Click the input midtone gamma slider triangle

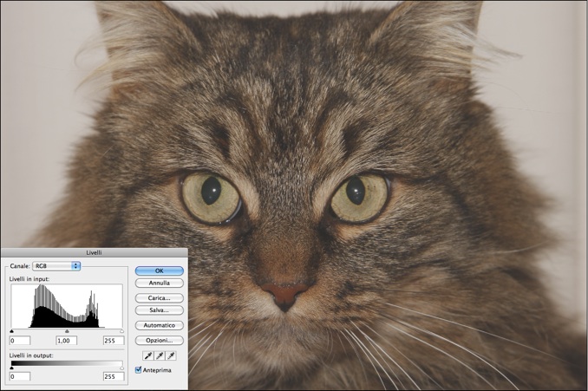tap(68, 331)
